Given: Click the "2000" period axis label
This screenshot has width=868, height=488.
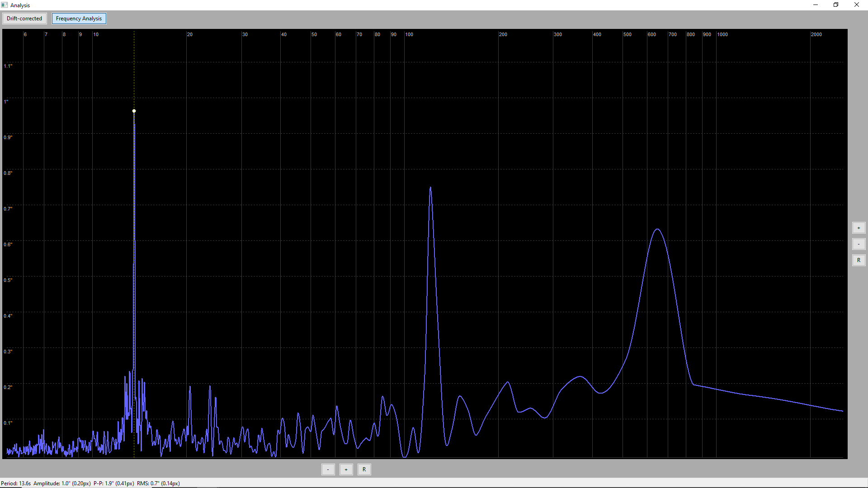Looking at the screenshot, I should pyautogui.click(x=816, y=34).
